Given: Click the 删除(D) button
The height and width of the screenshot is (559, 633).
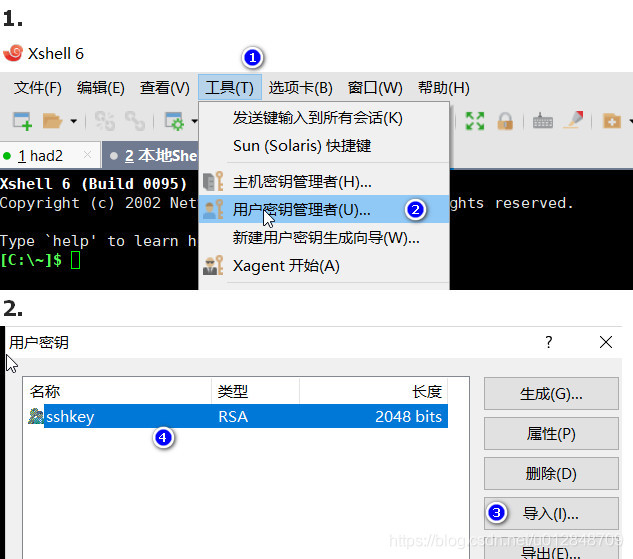Looking at the screenshot, I should click(x=551, y=473).
